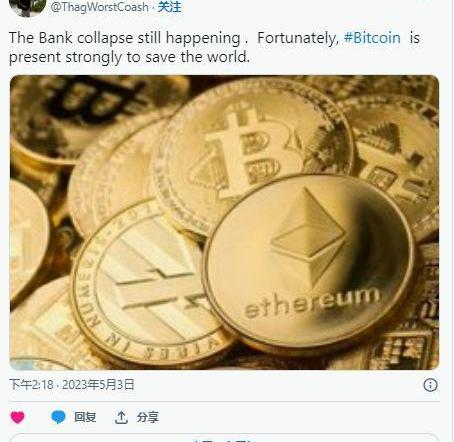The width and height of the screenshot is (454, 442).
Task: Open the author's profile avatar
Action: click(x=27, y=7)
